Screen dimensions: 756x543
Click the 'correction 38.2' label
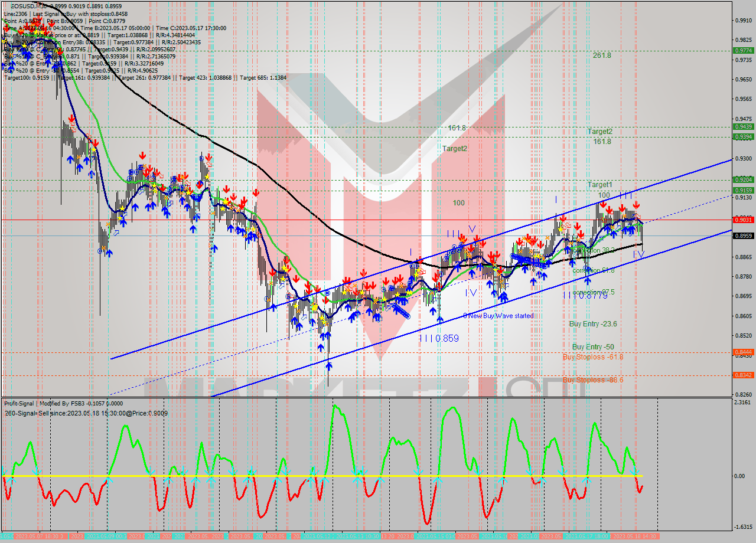pos(594,250)
